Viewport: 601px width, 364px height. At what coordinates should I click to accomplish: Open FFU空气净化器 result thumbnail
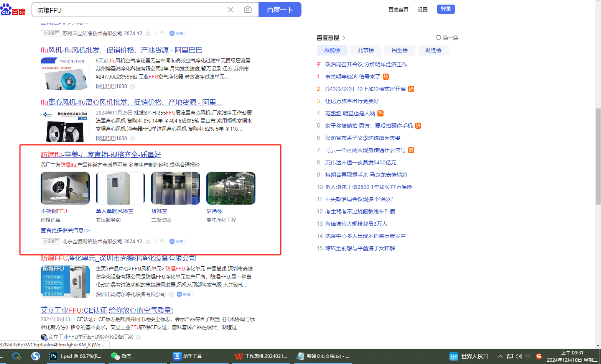click(65, 74)
